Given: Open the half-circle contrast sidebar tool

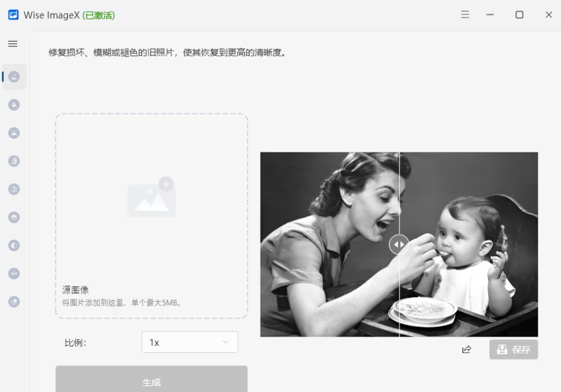Looking at the screenshot, I should pos(14,245).
